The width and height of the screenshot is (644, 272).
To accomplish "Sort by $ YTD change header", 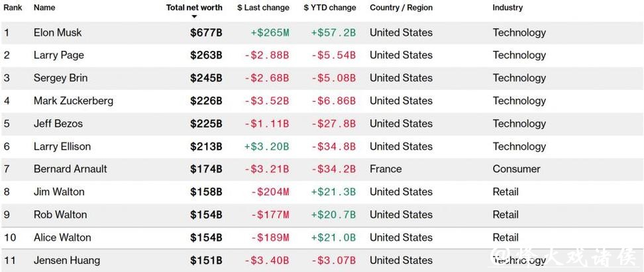I will click(x=330, y=8).
